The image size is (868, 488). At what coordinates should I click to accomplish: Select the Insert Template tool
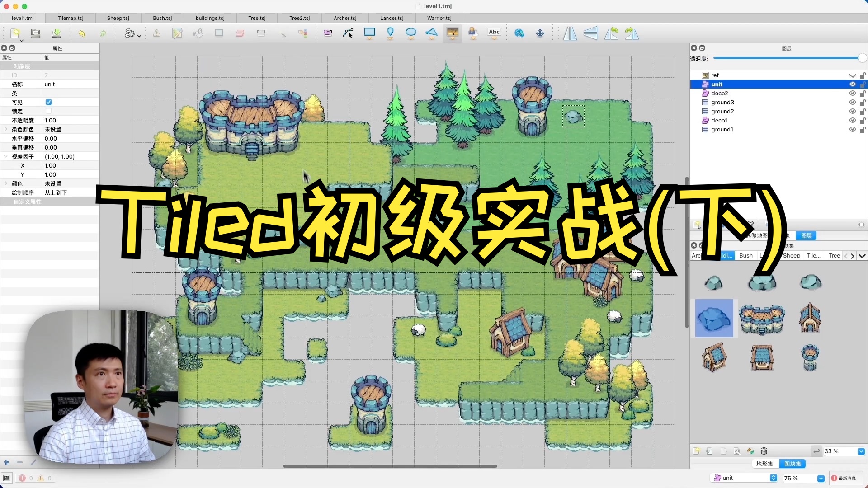(x=473, y=33)
